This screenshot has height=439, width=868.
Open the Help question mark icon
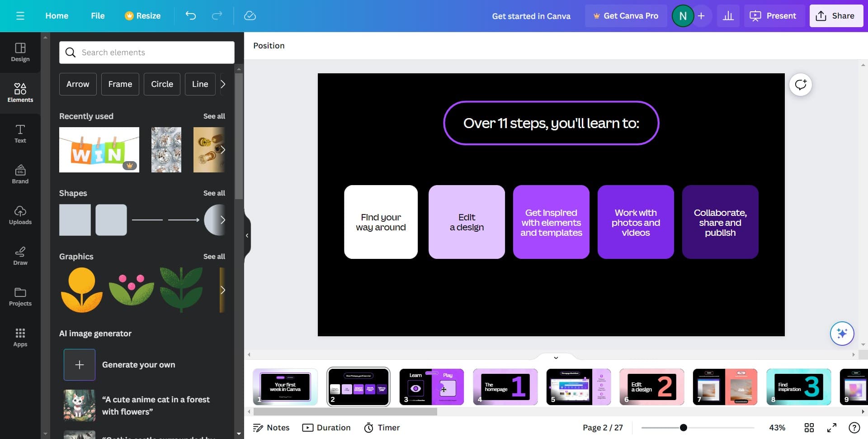point(854,428)
